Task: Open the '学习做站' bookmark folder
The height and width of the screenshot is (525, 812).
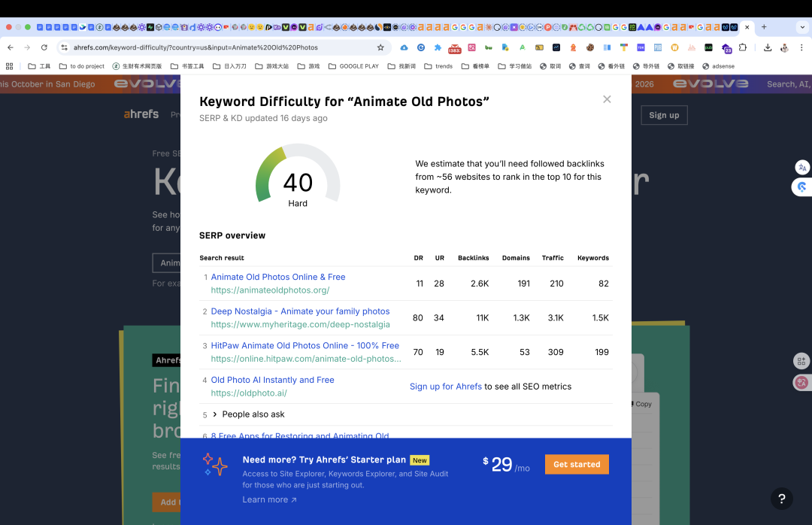Action: click(515, 66)
